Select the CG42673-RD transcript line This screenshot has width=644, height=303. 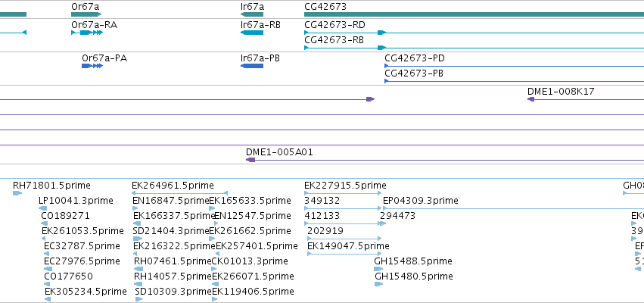coord(474,33)
